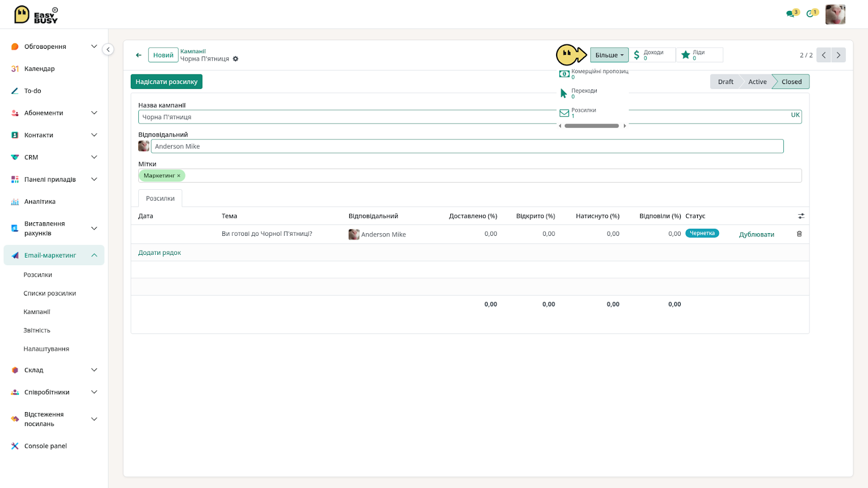Open Доходи dollar stat button
This screenshot has height=488, width=868.
point(652,55)
